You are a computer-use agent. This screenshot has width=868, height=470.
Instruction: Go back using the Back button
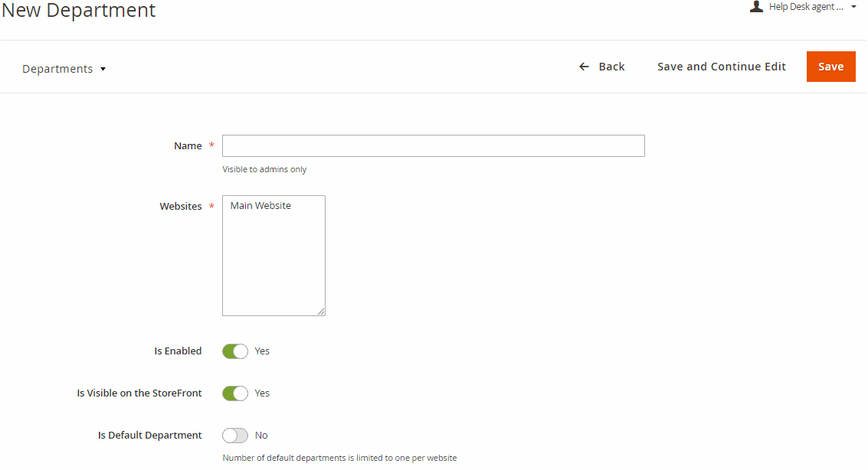(601, 67)
